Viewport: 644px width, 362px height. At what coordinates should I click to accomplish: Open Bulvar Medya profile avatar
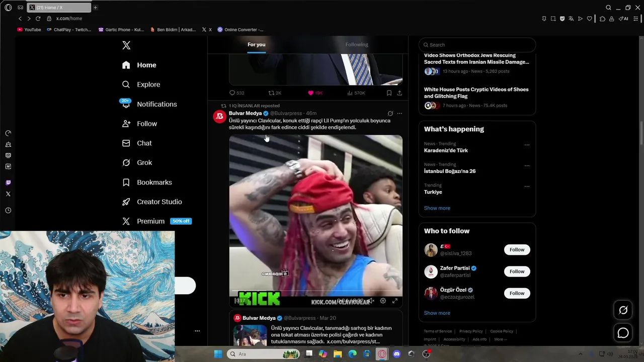tap(219, 117)
